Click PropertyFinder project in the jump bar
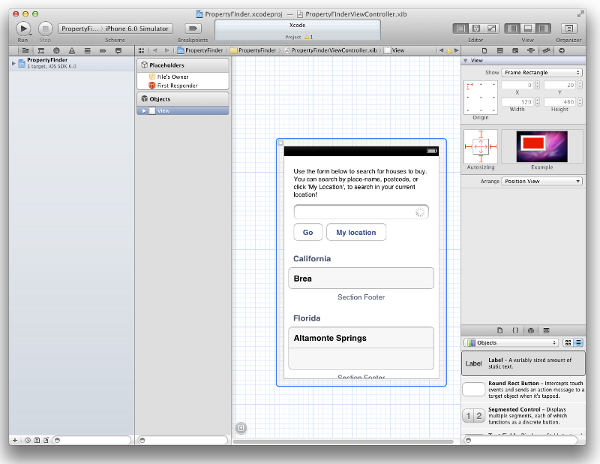Image resolution: width=600 pixels, height=464 pixels. (x=200, y=50)
